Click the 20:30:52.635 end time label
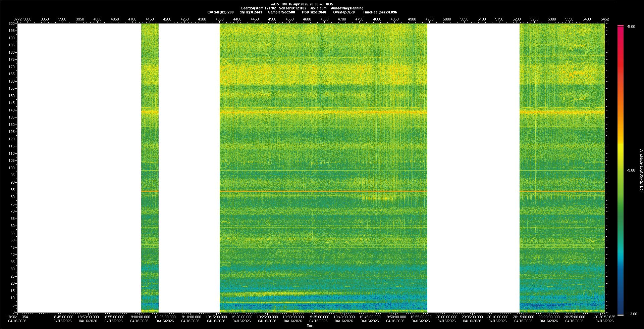 coord(605,317)
